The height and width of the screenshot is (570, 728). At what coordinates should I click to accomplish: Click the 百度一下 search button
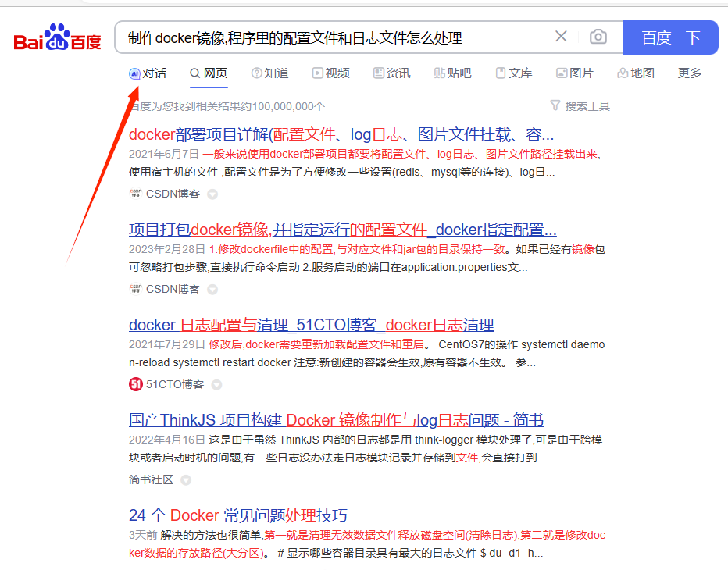670,37
